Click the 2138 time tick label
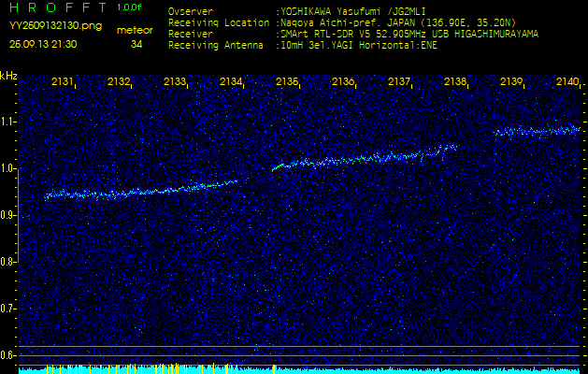The image size is (588, 374). point(455,82)
